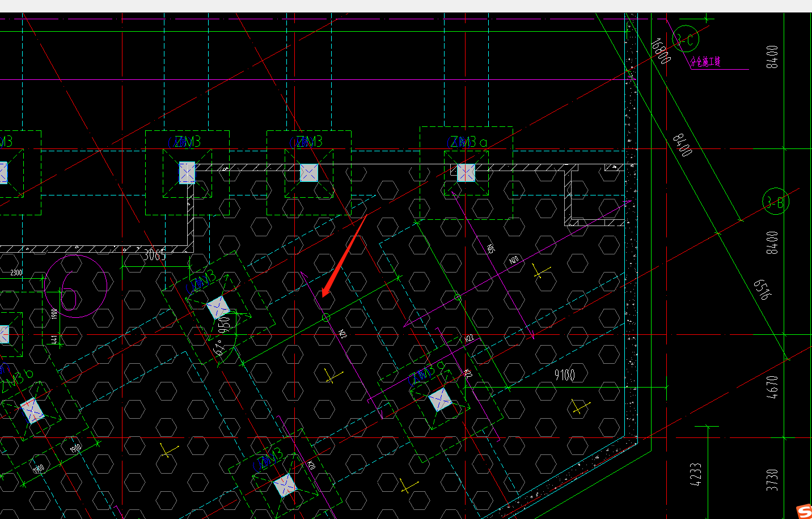Select the 2300 dimension label
This screenshot has height=519, width=812.
pyautogui.click(x=16, y=273)
